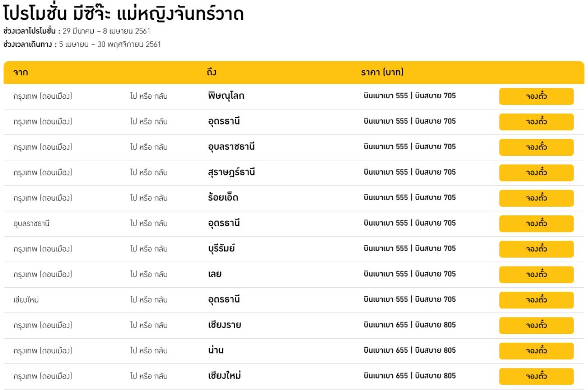Book เชียงใหม่ to อุดรธานี flight
Screen dimensions: 588x390
(536, 300)
